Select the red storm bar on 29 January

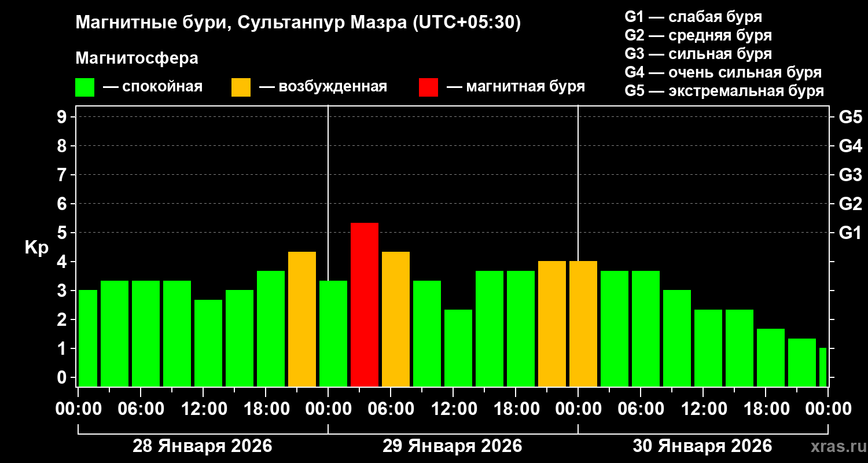point(365,304)
